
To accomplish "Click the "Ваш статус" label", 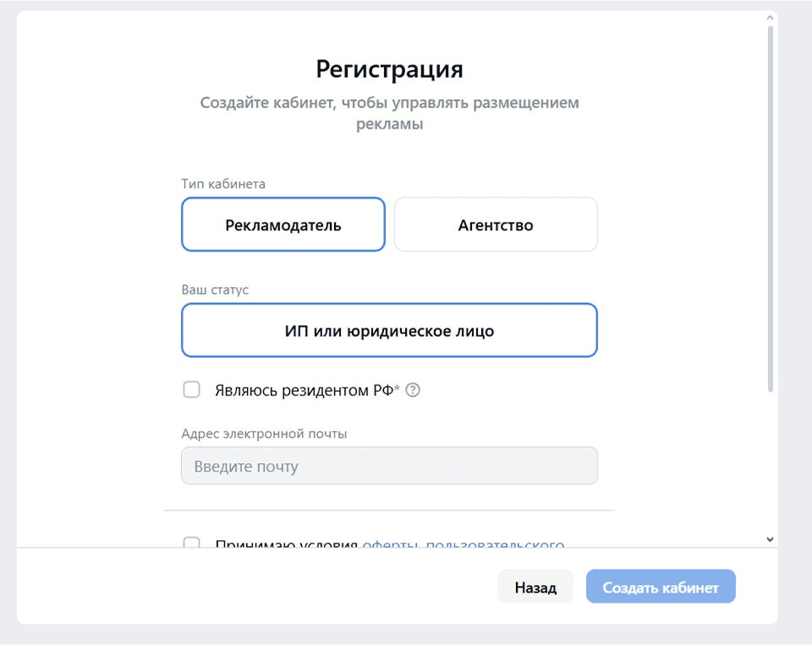I will 214,289.
